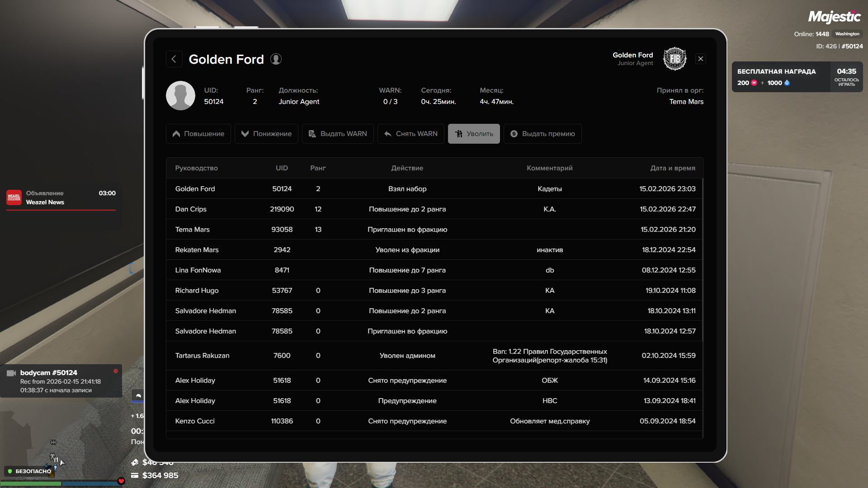
Task: Click the red recording indicator dot
Action: coord(116,371)
